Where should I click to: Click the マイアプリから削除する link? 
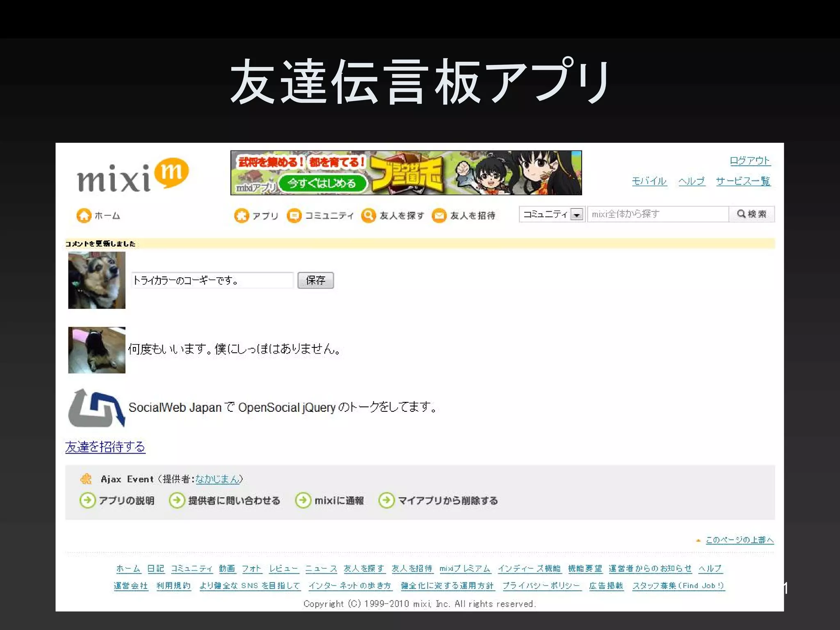tap(448, 500)
